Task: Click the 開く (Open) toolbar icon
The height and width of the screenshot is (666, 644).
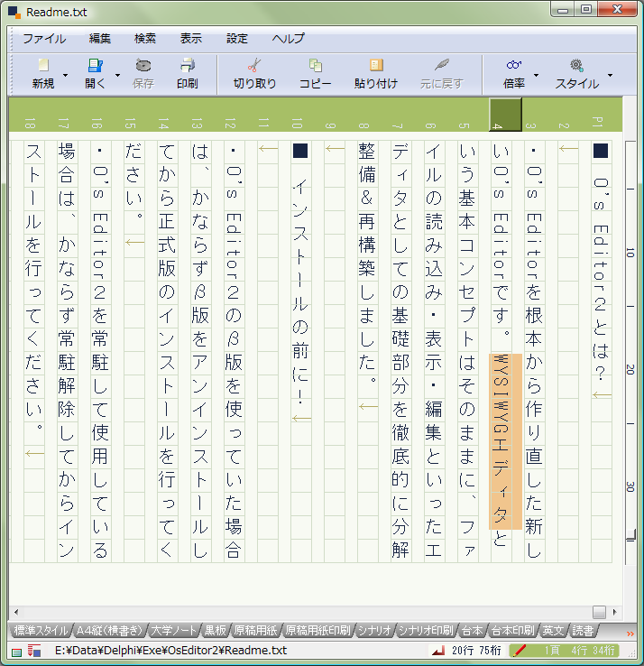Action: [95, 65]
